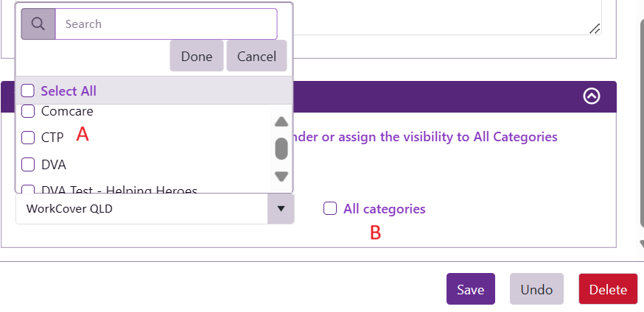
Task: Check the Comcare option
Action: [x=28, y=112]
